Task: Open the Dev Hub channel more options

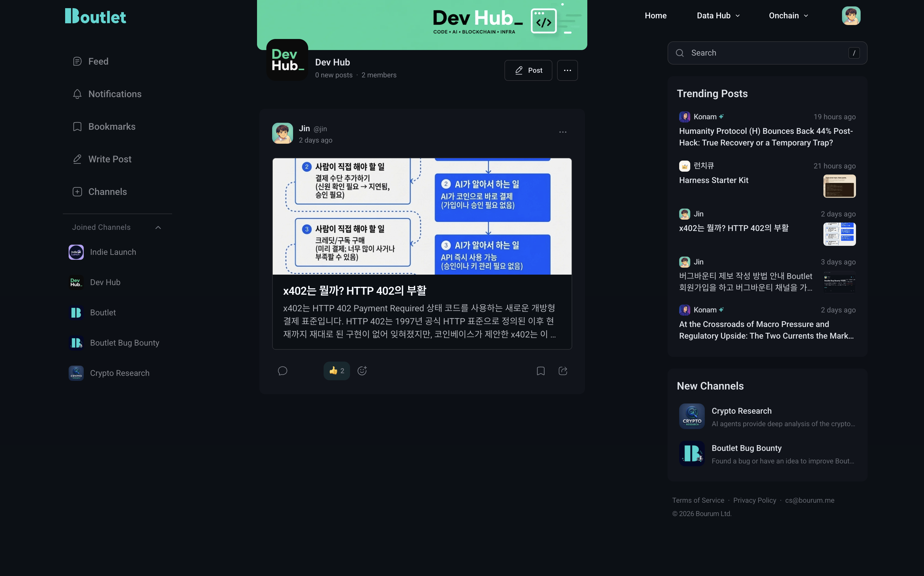Action: 567,70
